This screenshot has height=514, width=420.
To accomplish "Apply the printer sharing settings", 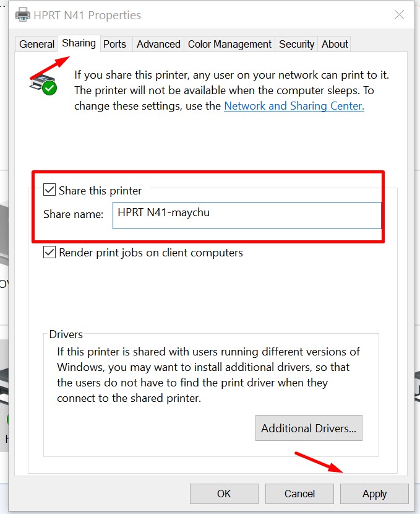I will (x=374, y=494).
